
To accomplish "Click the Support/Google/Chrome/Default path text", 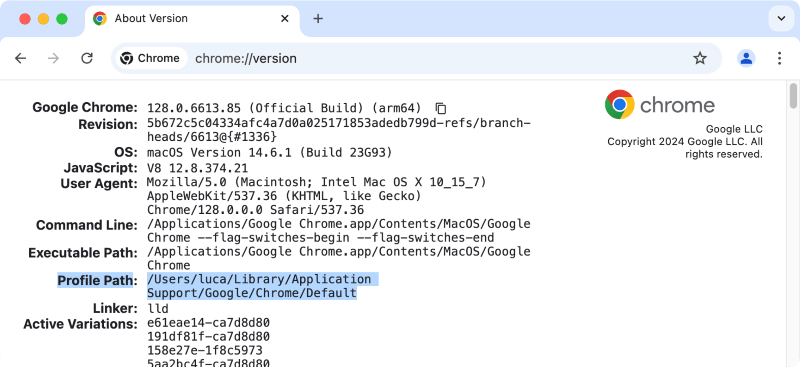I will (252, 293).
